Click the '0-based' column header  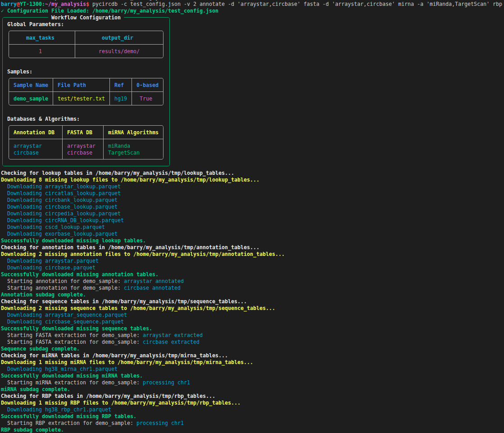pos(147,85)
